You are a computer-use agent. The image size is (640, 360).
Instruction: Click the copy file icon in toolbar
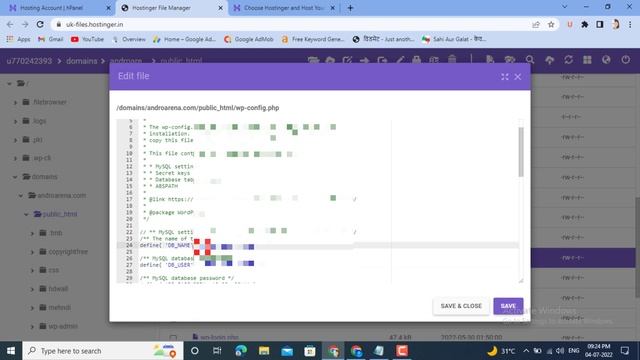point(382,60)
